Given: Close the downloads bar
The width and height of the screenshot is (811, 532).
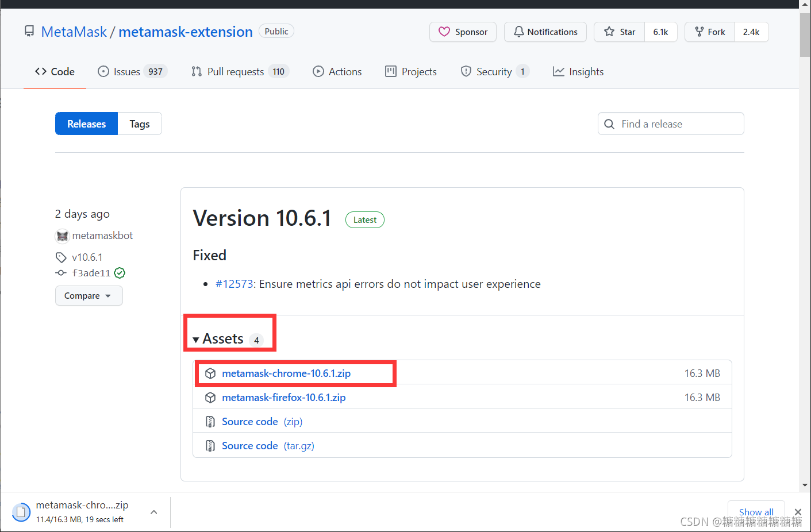Looking at the screenshot, I should click(x=798, y=512).
